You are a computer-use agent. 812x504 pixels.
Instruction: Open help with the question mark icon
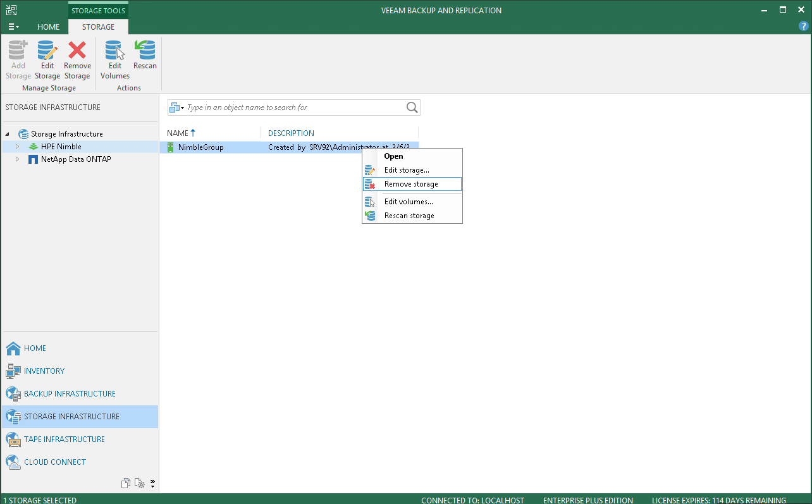pyautogui.click(x=804, y=27)
